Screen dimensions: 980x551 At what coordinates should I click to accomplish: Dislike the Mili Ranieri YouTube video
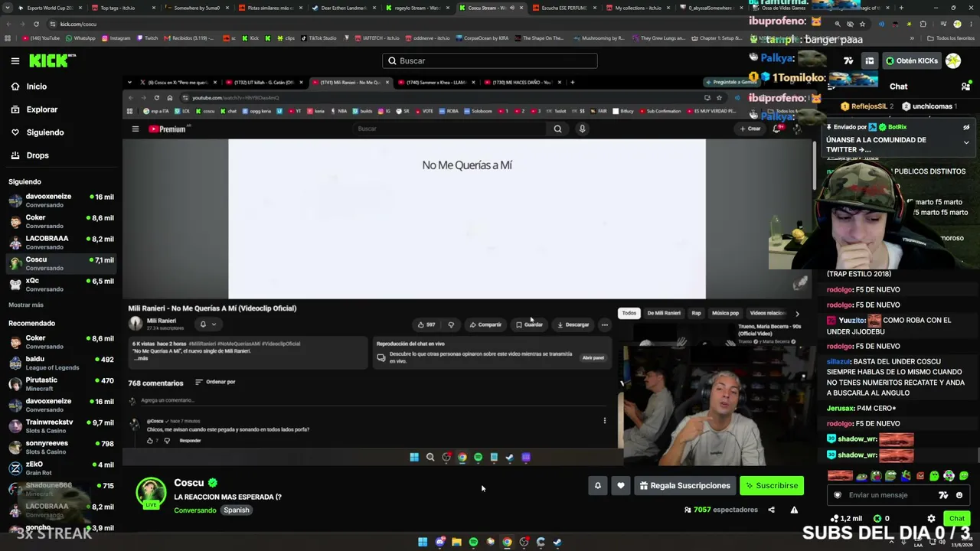(x=451, y=324)
